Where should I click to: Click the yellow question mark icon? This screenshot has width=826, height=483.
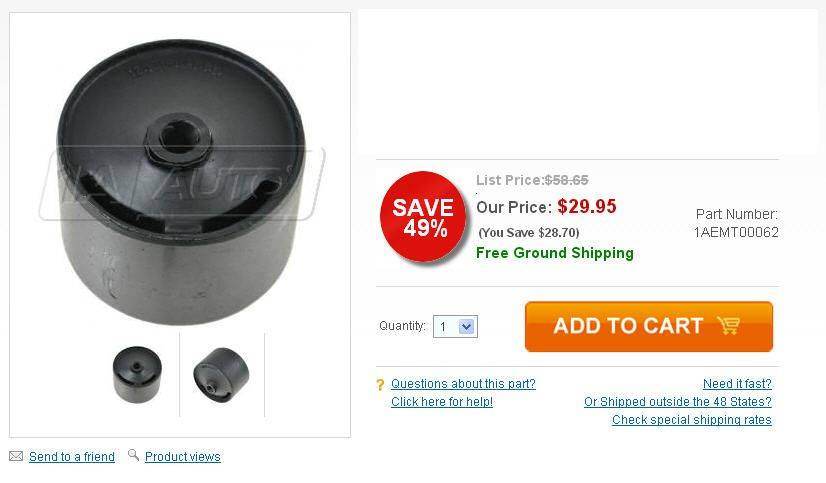click(x=380, y=385)
